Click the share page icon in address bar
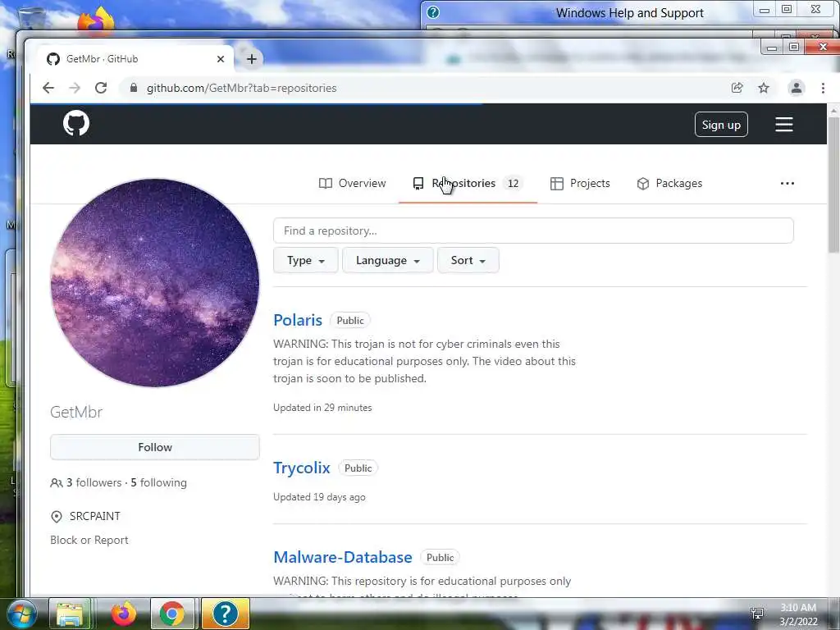 [x=737, y=88]
